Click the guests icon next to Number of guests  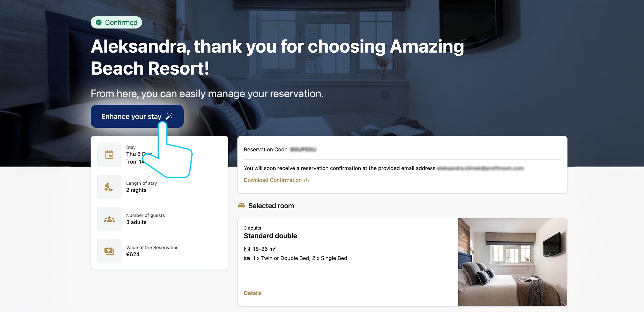coord(109,219)
